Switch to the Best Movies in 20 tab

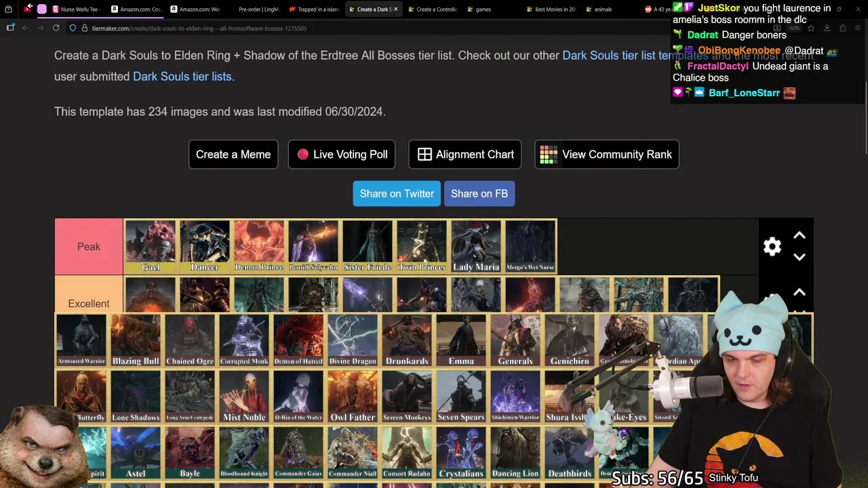pos(551,9)
